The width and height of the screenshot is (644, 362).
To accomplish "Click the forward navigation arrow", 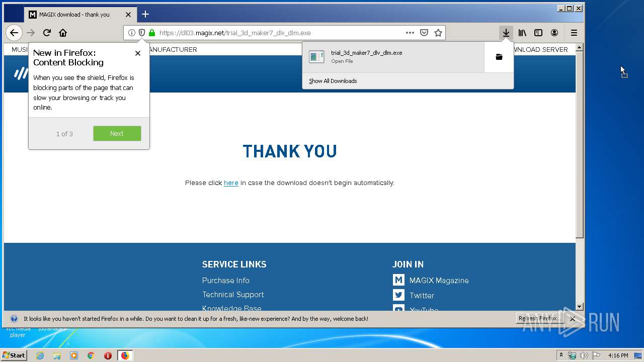I will [31, 33].
